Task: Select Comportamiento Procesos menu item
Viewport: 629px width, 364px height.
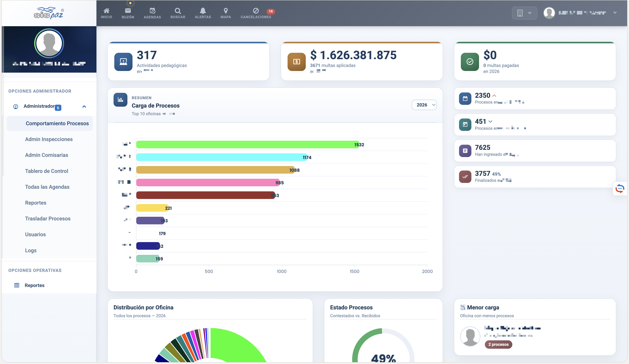Action: point(50,123)
